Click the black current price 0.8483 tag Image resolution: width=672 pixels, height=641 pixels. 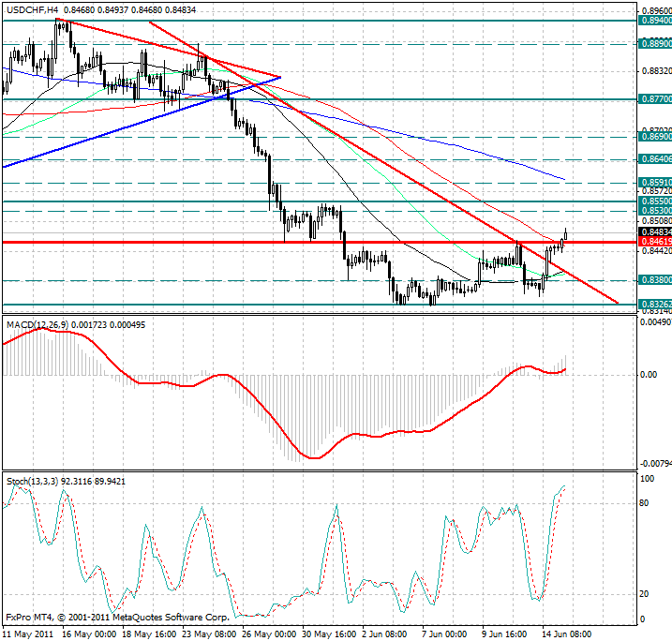coord(654,231)
